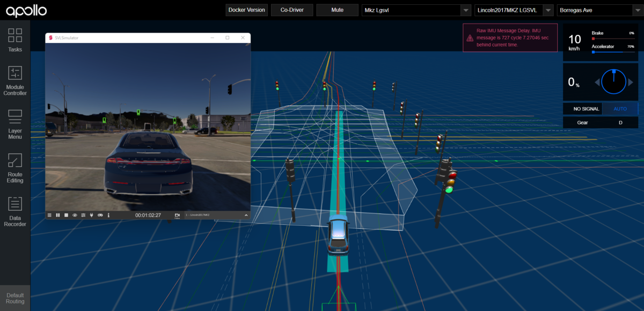644x311 pixels.
Task: Open the simulator bridge plug icon
Action: tap(91, 215)
